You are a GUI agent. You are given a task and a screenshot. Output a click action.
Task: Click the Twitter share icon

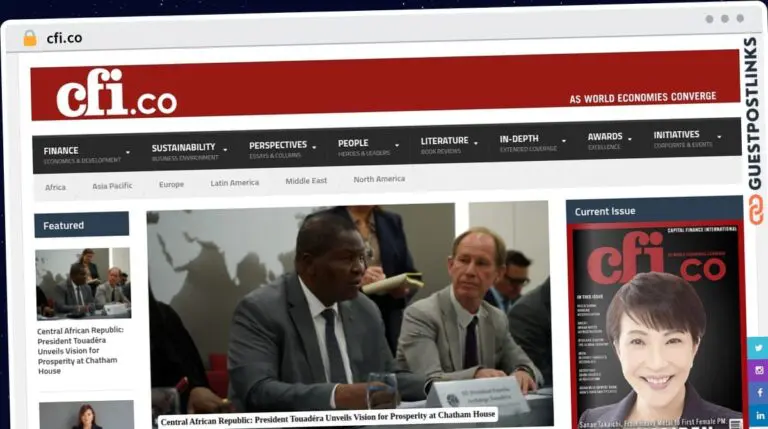click(x=758, y=347)
